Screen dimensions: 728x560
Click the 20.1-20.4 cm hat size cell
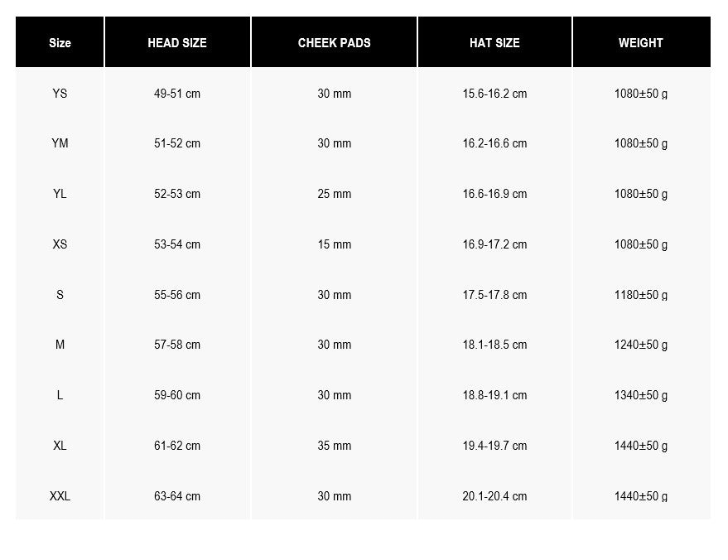pyautogui.click(x=494, y=496)
